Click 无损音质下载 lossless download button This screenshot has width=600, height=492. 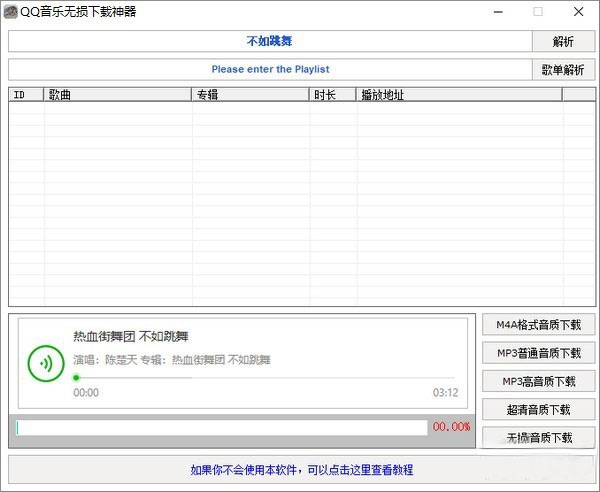538,438
